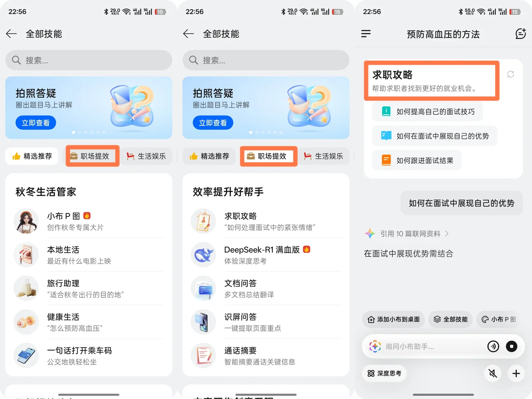The image size is (532, 399).
Task: Tap the 询问小布助手 input field
Action: coord(425,346)
